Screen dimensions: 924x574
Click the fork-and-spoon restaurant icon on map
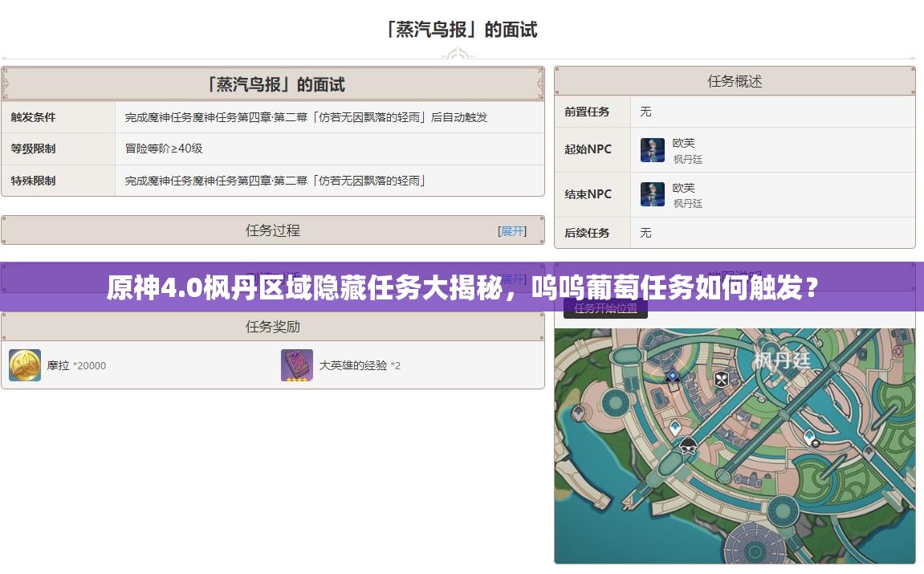click(721, 379)
